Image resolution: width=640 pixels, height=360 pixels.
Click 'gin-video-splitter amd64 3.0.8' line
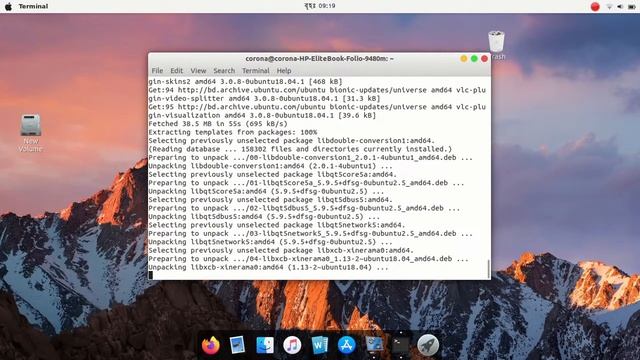pos(264,98)
